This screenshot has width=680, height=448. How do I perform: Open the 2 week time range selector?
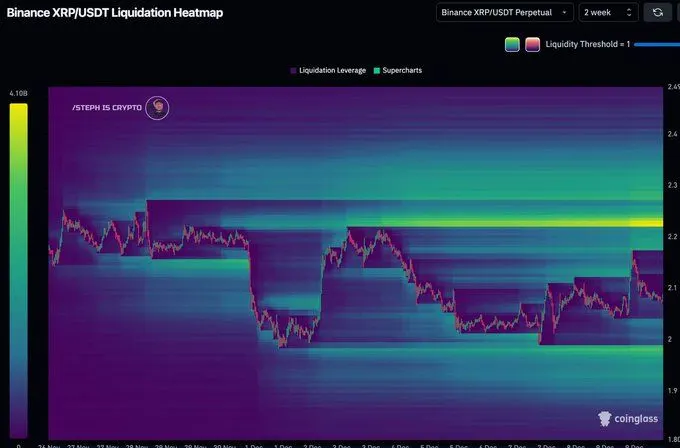click(x=608, y=12)
